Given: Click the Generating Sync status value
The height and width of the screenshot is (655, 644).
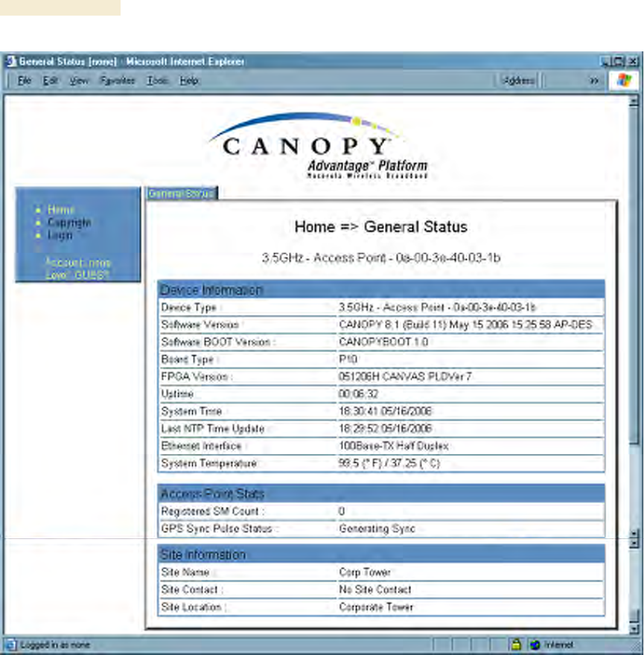Looking at the screenshot, I should [377, 528].
